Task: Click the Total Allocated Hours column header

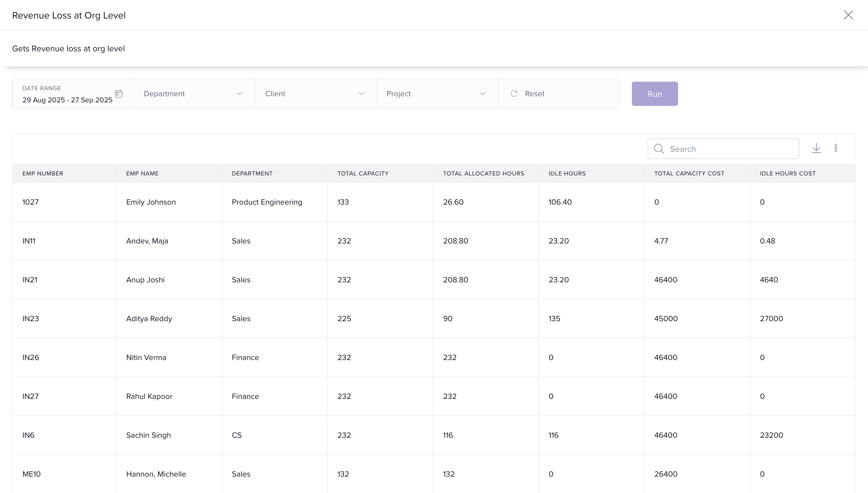Action: (x=483, y=173)
